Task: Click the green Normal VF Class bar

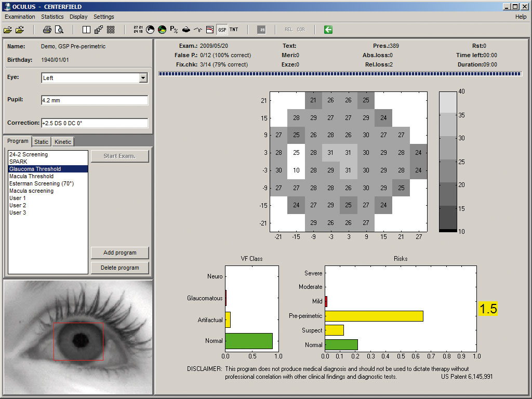Action: tap(249, 341)
